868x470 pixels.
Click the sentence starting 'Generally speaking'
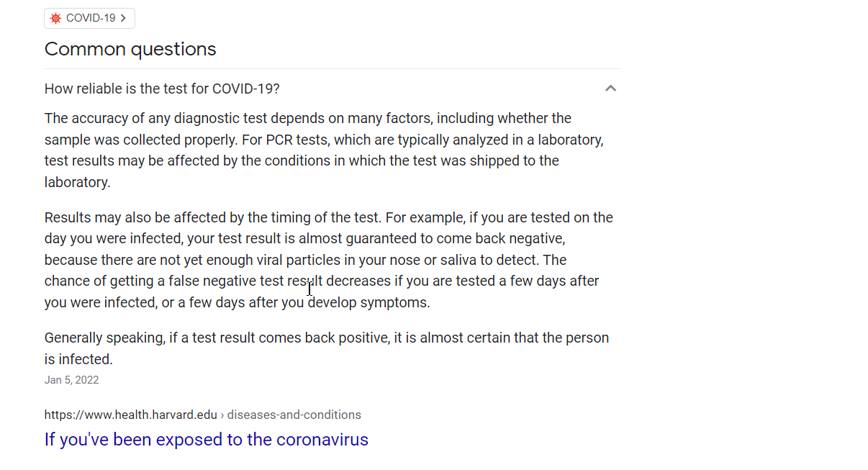pos(327,348)
